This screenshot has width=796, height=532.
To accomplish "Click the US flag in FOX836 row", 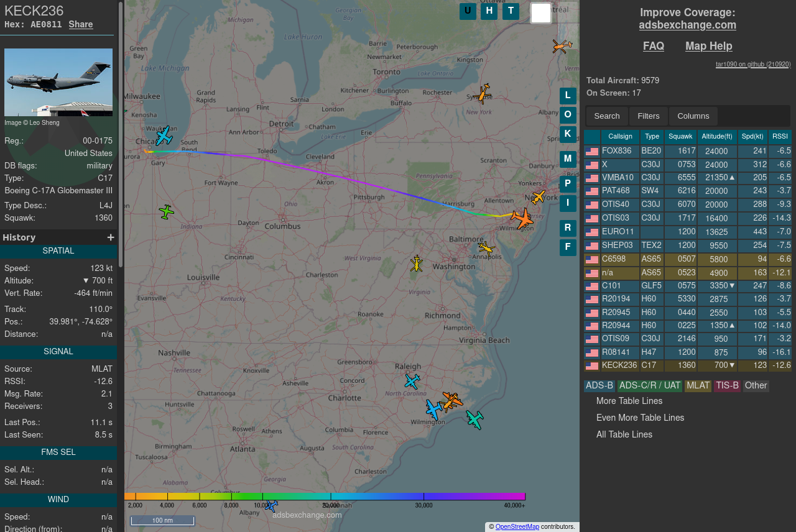I will coord(592,151).
